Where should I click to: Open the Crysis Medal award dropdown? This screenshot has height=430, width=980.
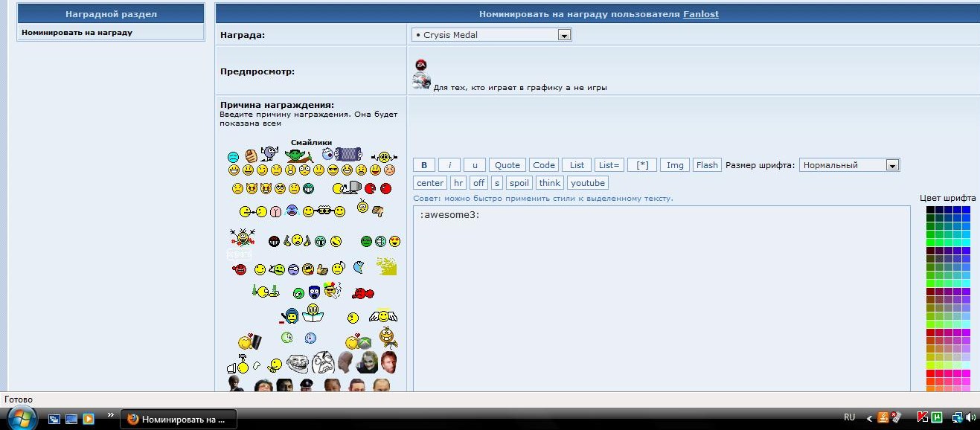(x=564, y=35)
